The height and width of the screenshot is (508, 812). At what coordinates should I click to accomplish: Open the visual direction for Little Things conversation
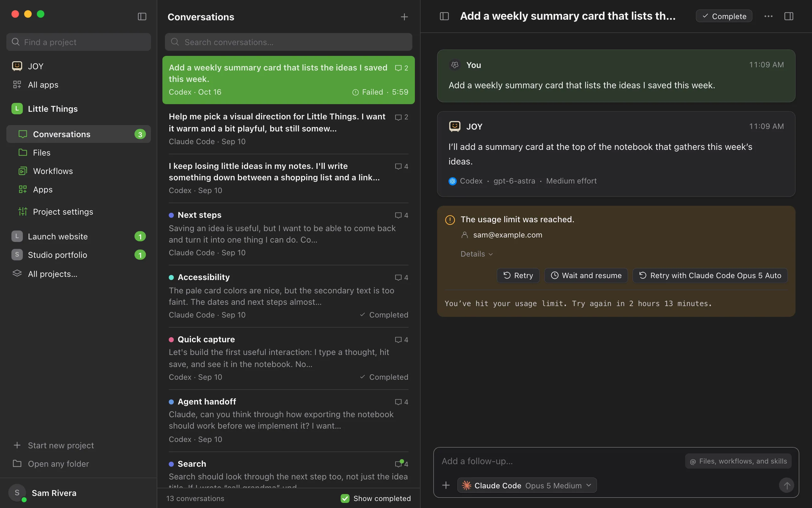coord(289,129)
